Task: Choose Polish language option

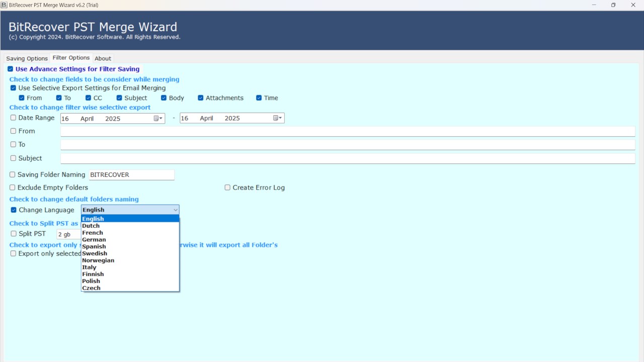Action: [130, 281]
